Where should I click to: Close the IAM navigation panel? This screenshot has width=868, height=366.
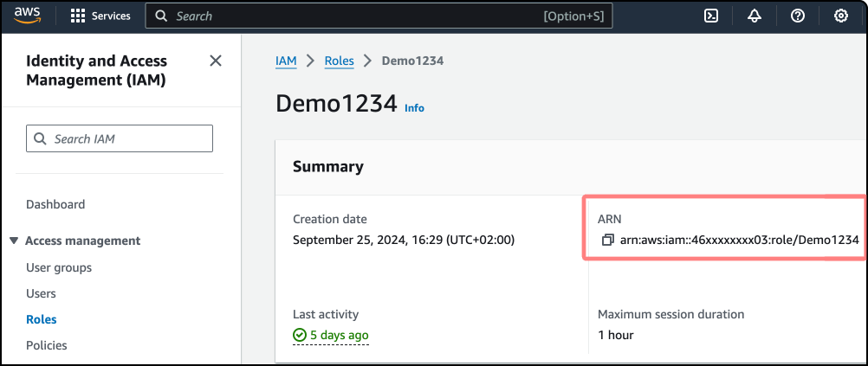coord(216,61)
